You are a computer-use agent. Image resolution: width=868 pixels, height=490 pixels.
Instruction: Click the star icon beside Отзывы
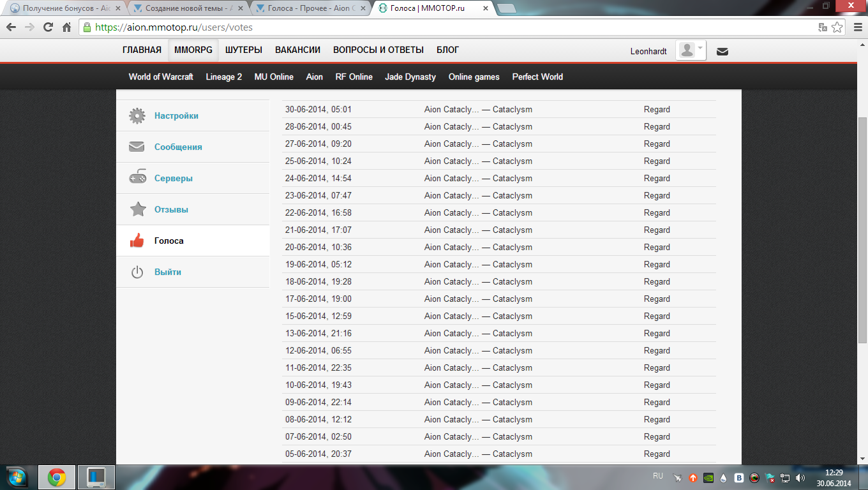coord(137,209)
